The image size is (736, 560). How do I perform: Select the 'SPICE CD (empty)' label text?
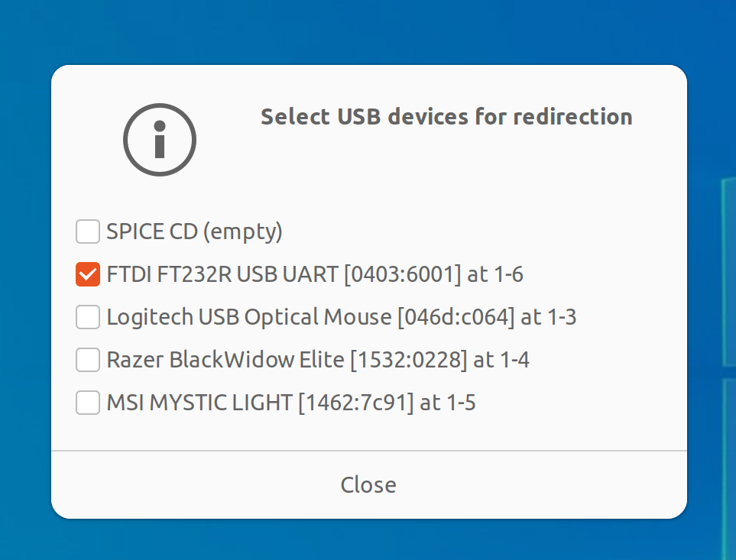pyautogui.click(x=194, y=231)
